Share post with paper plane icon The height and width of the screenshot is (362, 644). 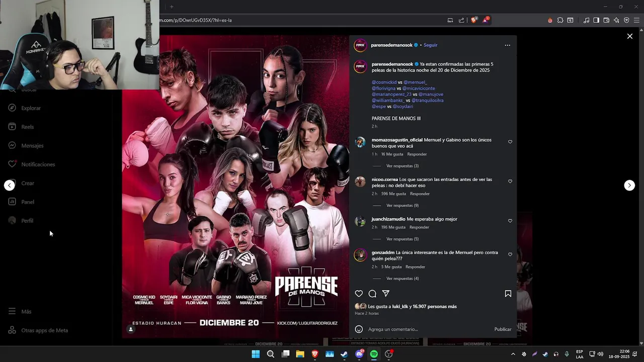[x=386, y=294]
